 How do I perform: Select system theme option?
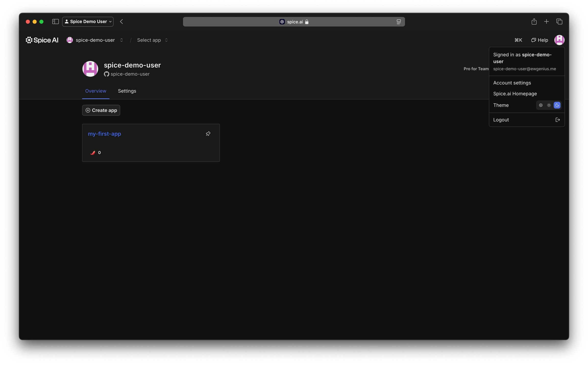tap(541, 105)
